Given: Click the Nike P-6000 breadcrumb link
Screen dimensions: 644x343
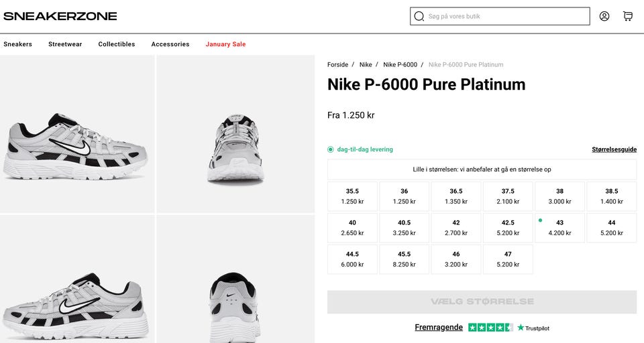Looking at the screenshot, I should [400, 65].
